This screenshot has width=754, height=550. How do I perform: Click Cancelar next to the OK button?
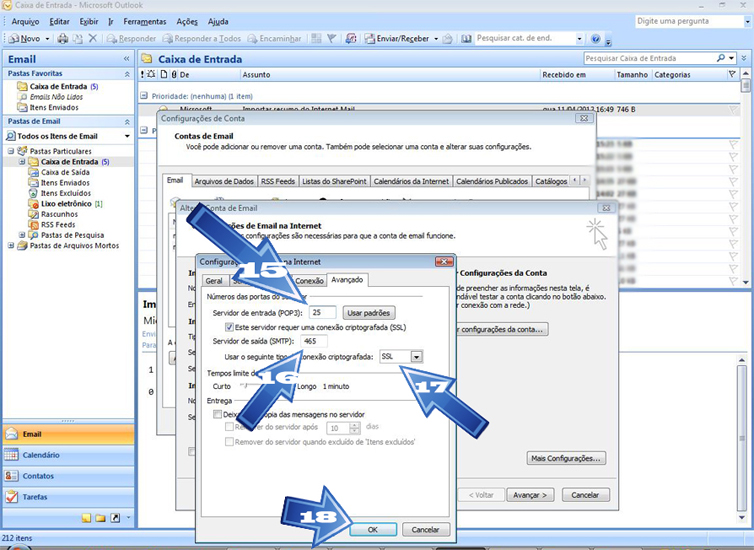(426, 529)
